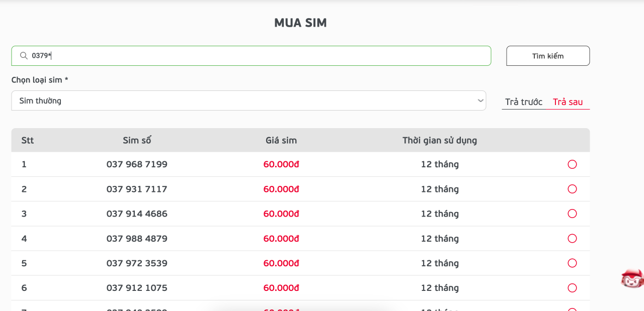The image size is (644, 311).
Task: Open the Sim thường dropdown
Action: click(x=249, y=100)
